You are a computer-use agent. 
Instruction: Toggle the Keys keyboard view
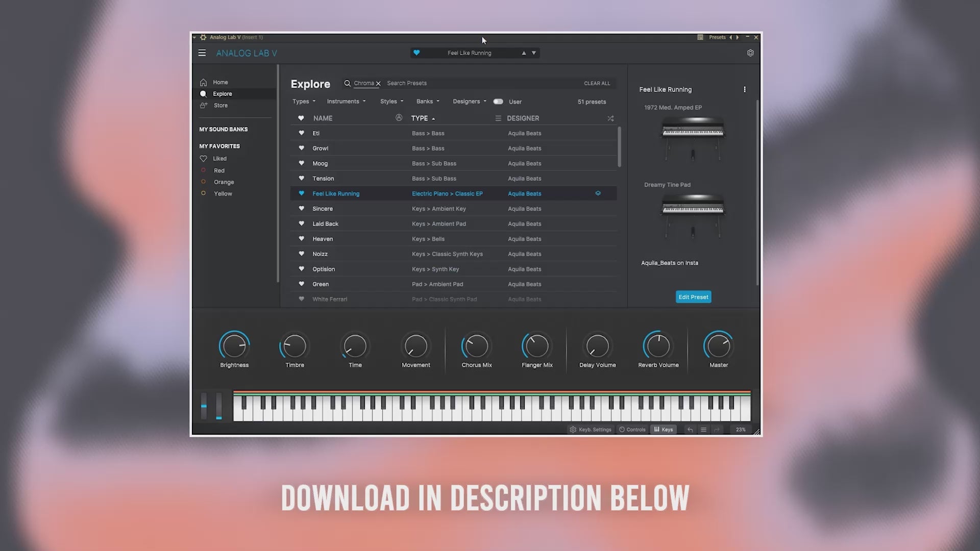(663, 430)
